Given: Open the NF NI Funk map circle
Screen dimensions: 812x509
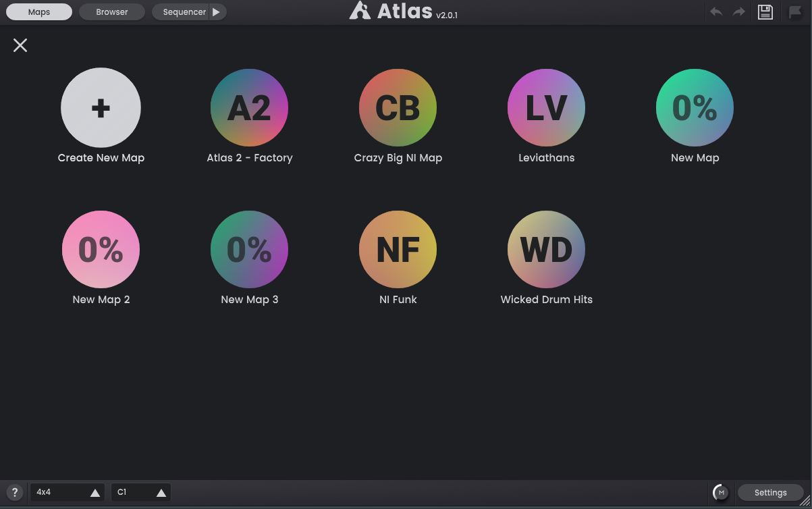Looking at the screenshot, I should pos(398,249).
